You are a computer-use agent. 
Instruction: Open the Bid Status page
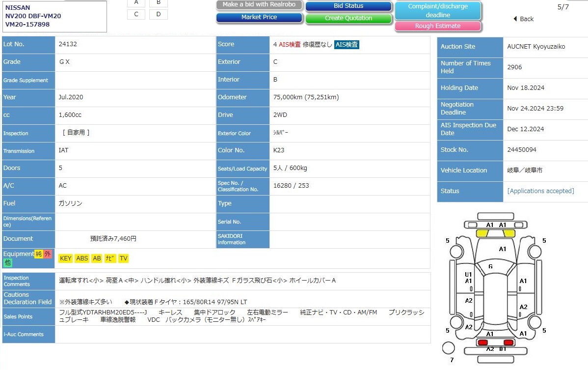point(348,6)
